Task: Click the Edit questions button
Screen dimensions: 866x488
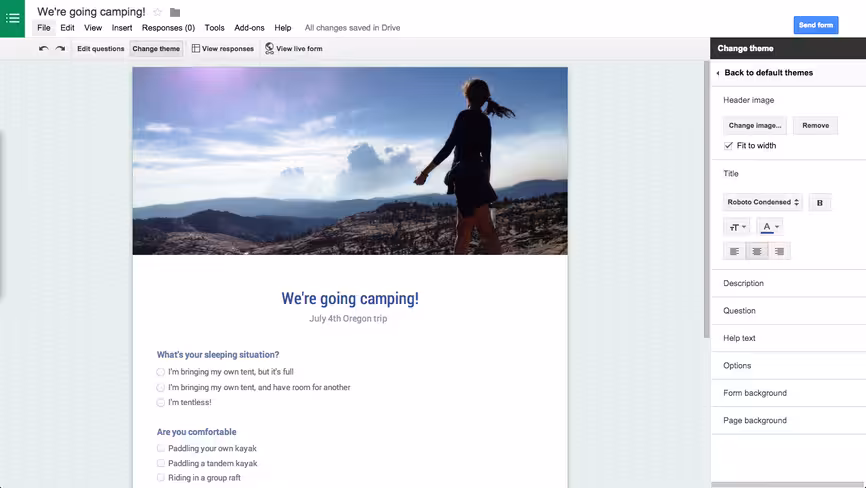Action: click(101, 49)
